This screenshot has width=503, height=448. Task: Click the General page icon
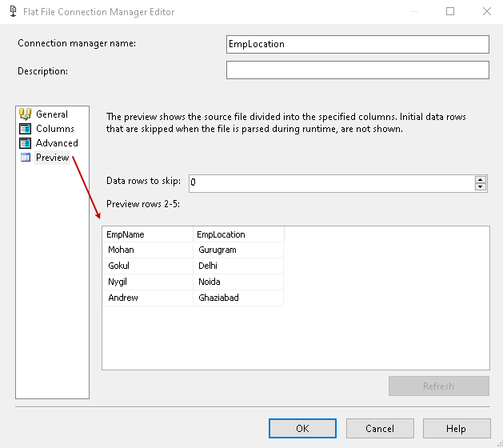[25, 114]
